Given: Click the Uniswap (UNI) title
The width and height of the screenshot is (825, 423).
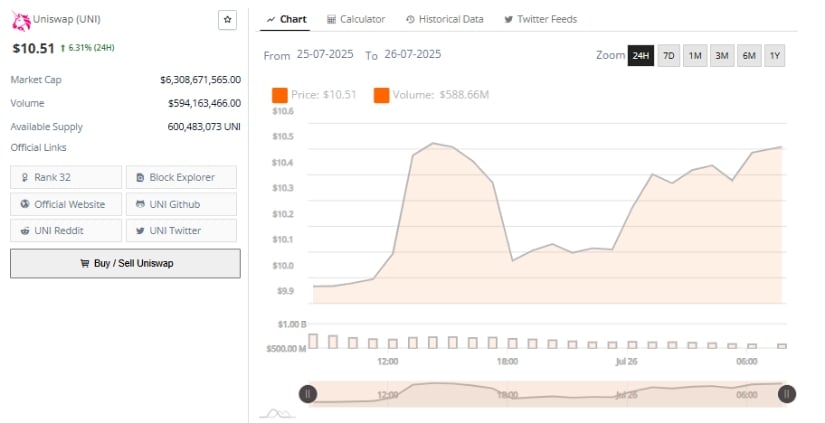Looking at the screenshot, I should pyautogui.click(x=67, y=19).
